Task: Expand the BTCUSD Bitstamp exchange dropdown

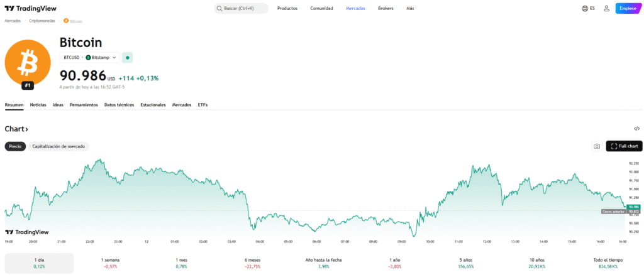Action: click(x=91, y=57)
